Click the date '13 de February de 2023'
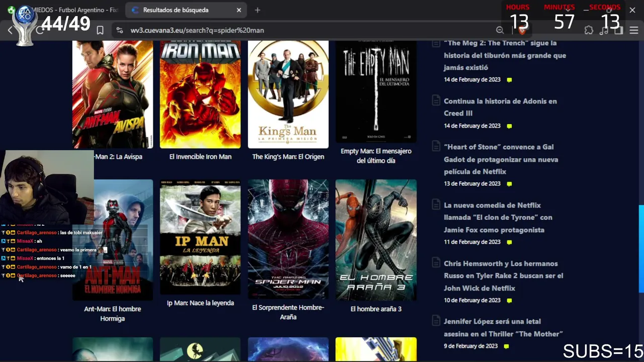The height and width of the screenshot is (362, 644). click(472, 184)
